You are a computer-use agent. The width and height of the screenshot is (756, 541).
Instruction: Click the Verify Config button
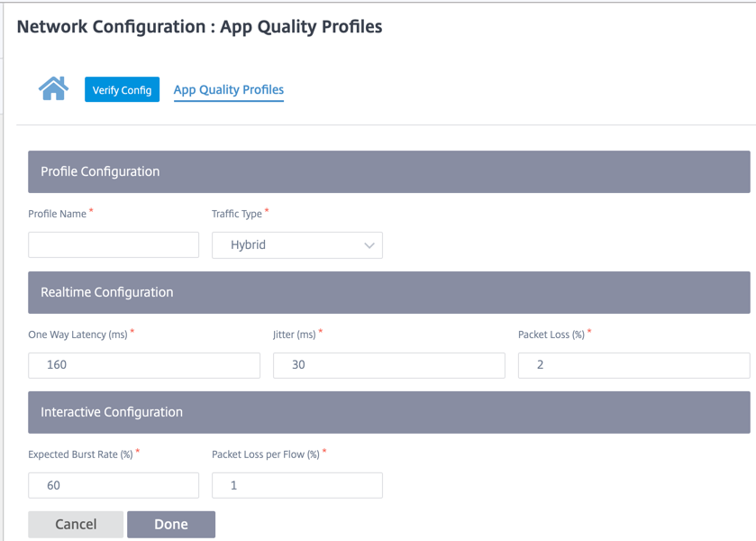tap(122, 89)
